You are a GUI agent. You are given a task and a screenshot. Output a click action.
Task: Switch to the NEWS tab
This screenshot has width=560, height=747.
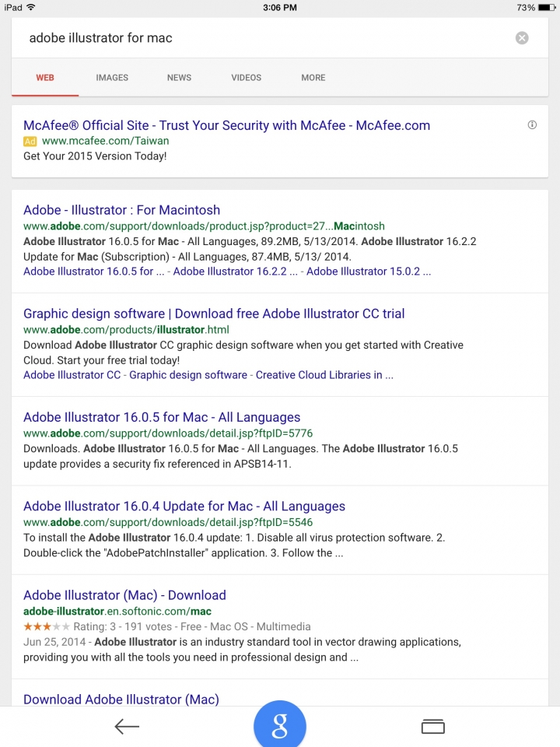coord(179,78)
